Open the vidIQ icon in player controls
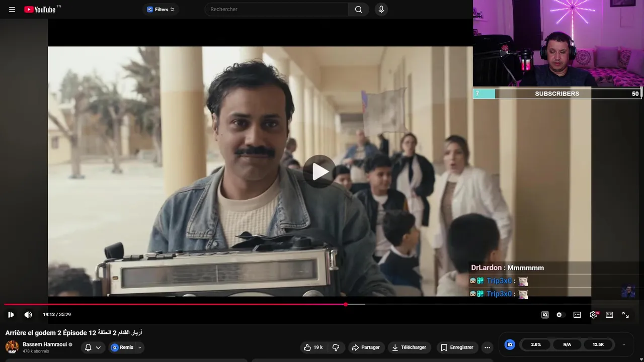644x362 pixels. pyautogui.click(x=545, y=315)
